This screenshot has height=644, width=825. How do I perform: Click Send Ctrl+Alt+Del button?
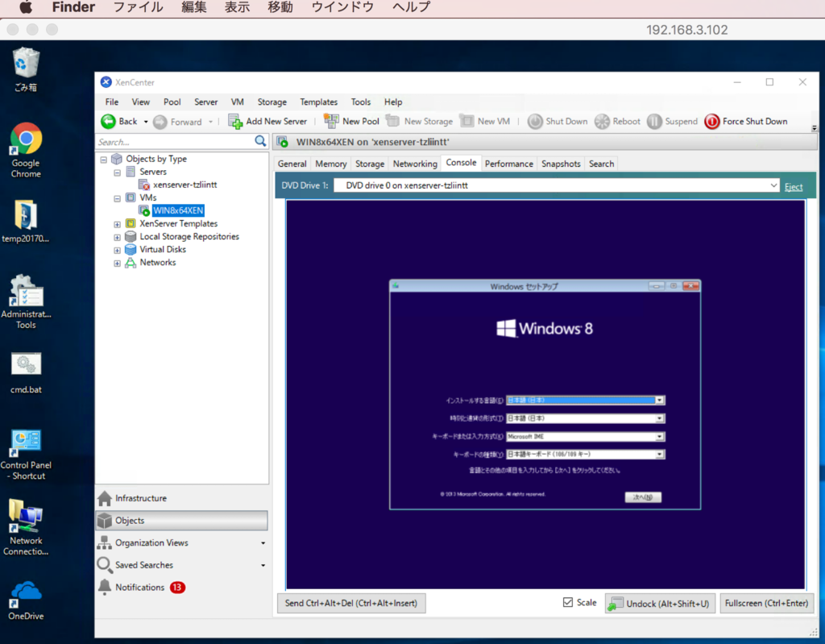(x=351, y=603)
